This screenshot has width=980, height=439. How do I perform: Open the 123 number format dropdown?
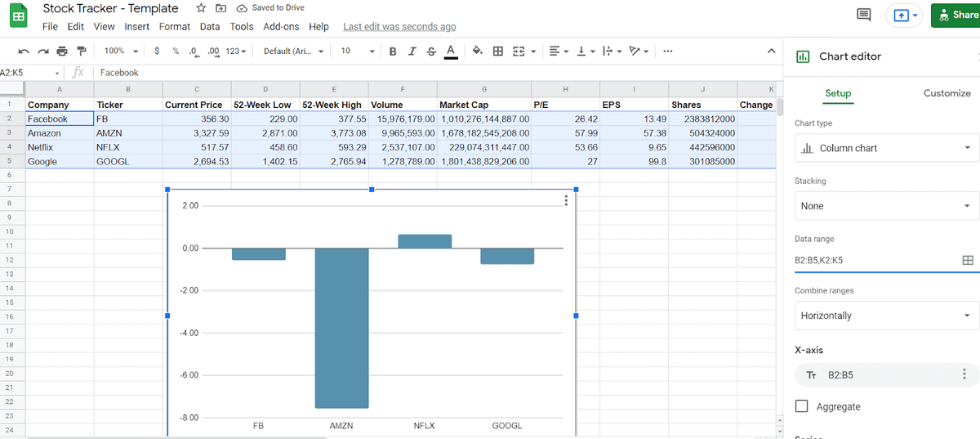236,51
